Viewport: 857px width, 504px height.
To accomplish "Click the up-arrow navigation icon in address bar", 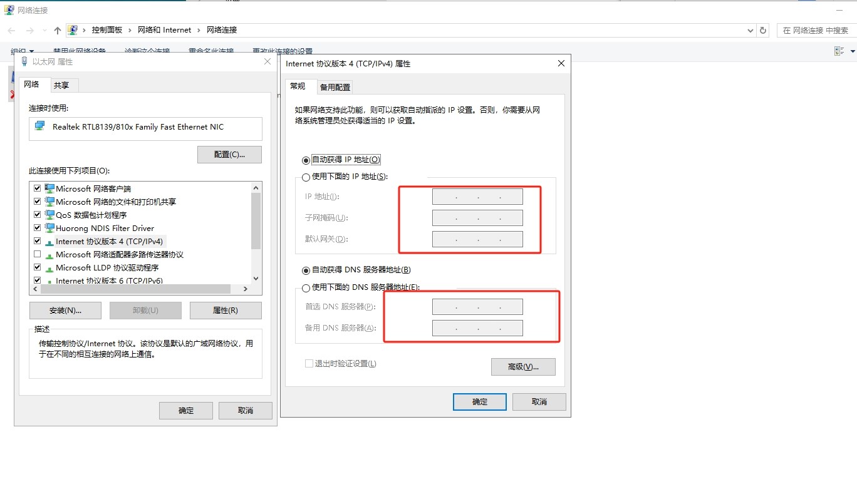I will [x=58, y=30].
